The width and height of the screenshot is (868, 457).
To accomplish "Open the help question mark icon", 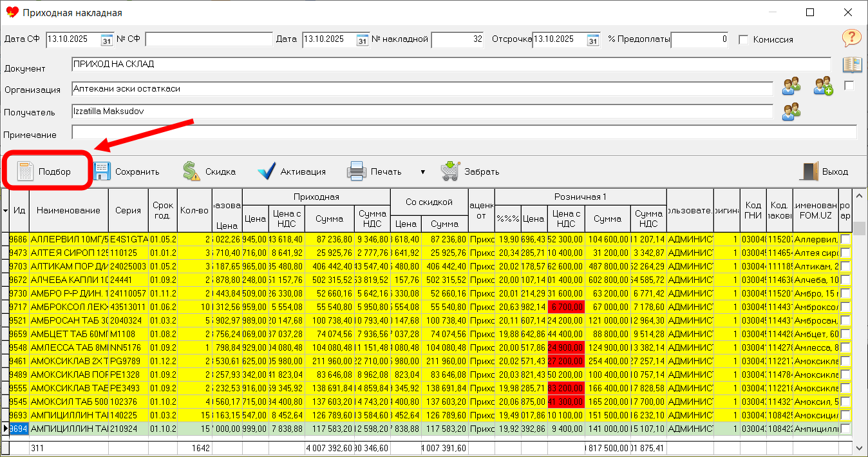I will [851, 38].
